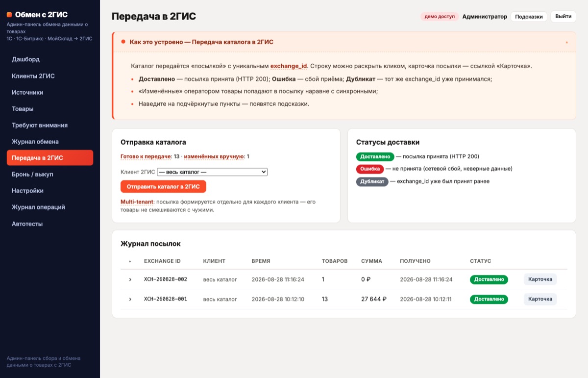Image resolution: width=588 pixels, height=378 pixels.
Task: Open Дашборд in sidebar
Action: [50, 59]
